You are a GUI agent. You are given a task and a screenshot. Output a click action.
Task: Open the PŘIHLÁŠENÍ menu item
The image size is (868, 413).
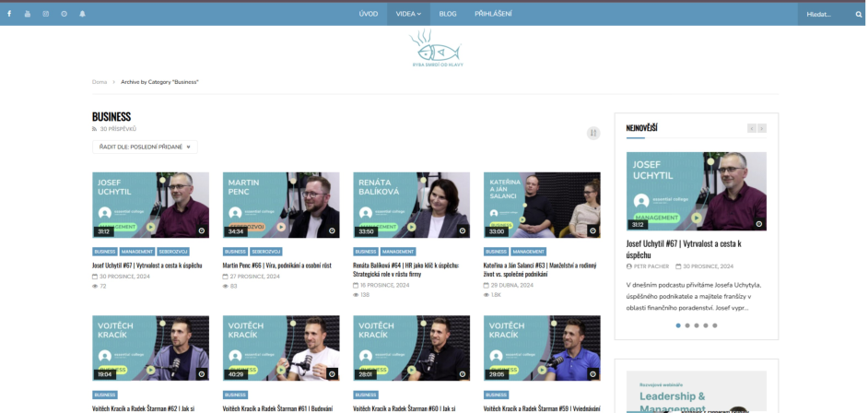[493, 14]
